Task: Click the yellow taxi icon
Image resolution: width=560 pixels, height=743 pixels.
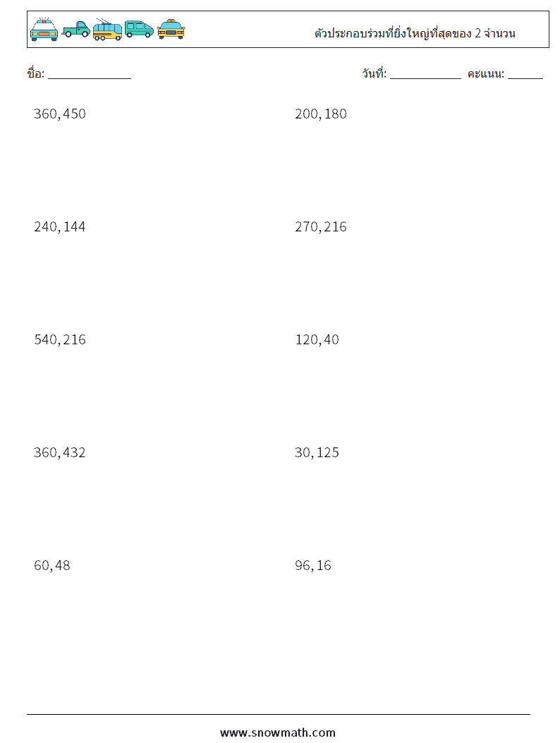Action: [171, 30]
